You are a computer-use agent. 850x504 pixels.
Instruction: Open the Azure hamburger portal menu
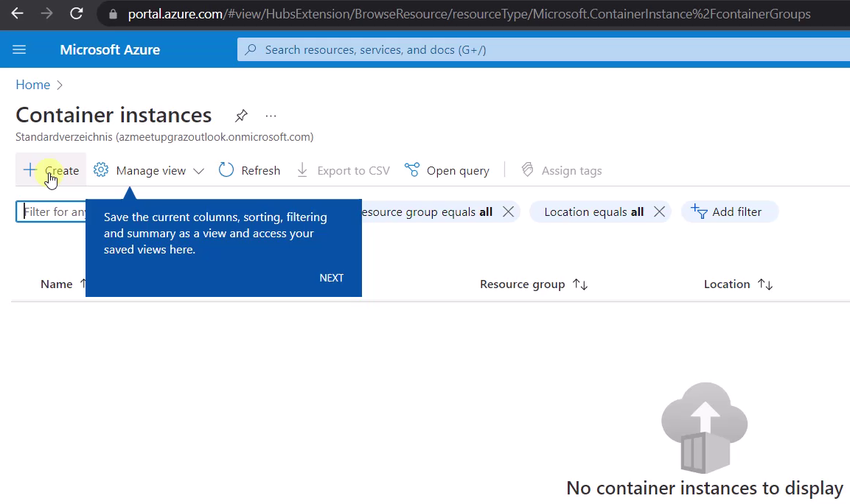[x=19, y=50]
